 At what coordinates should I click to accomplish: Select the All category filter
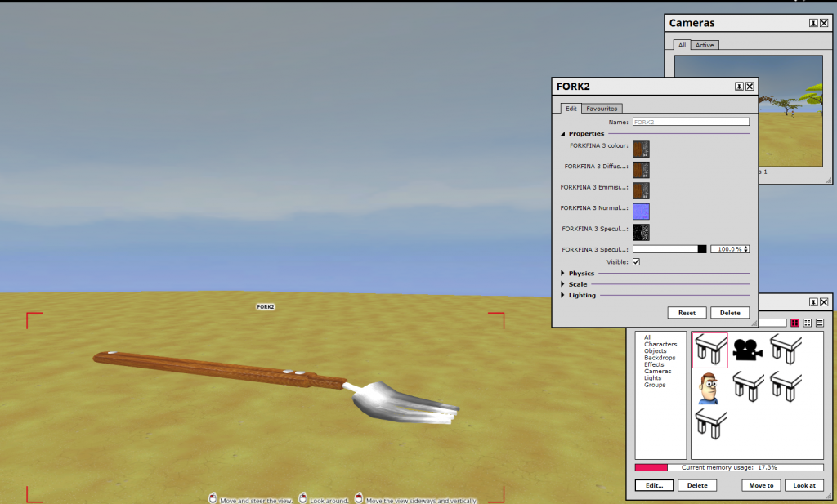tap(647, 337)
